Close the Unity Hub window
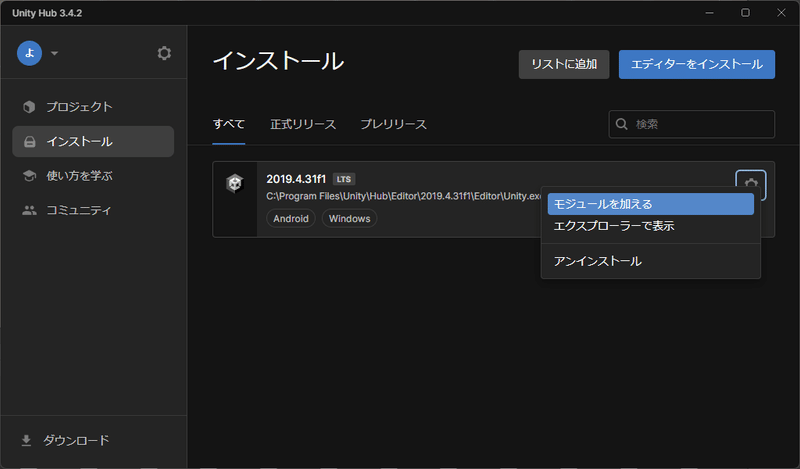The height and width of the screenshot is (469, 800). click(781, 13)
